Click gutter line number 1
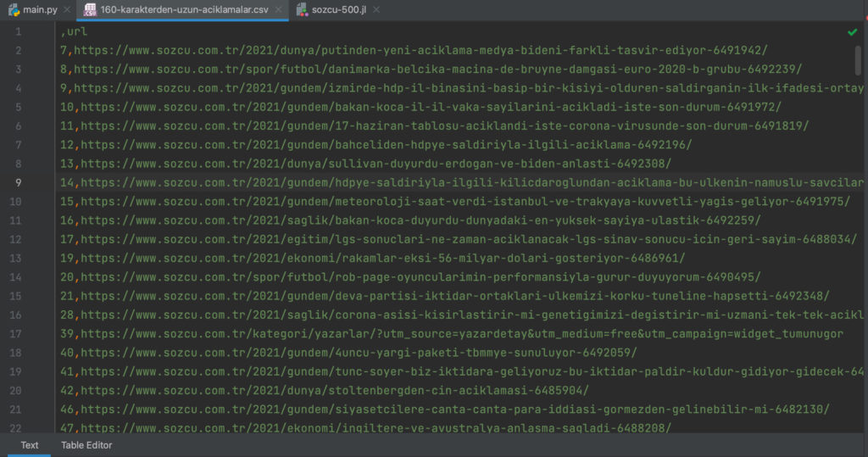 pyautogui.click(x=19, y=31)
